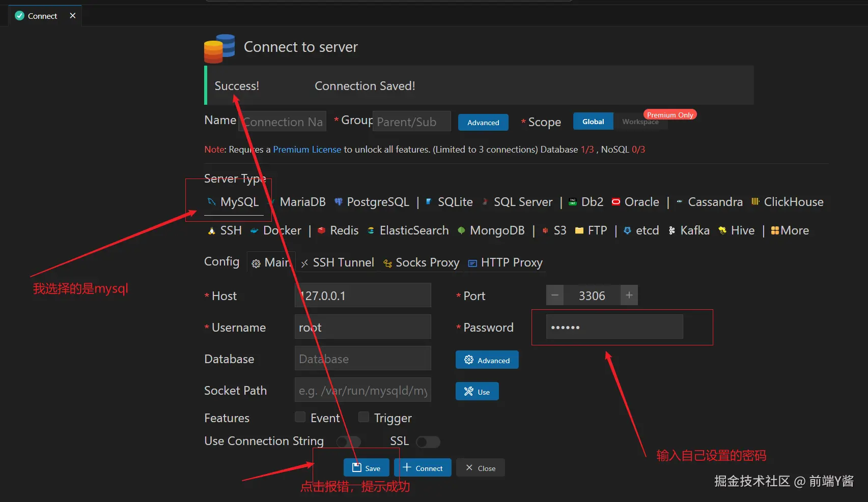Click the Username input field
Viewport: 868px width, 502px height.
pyautogui.click(x=363, y=327)
